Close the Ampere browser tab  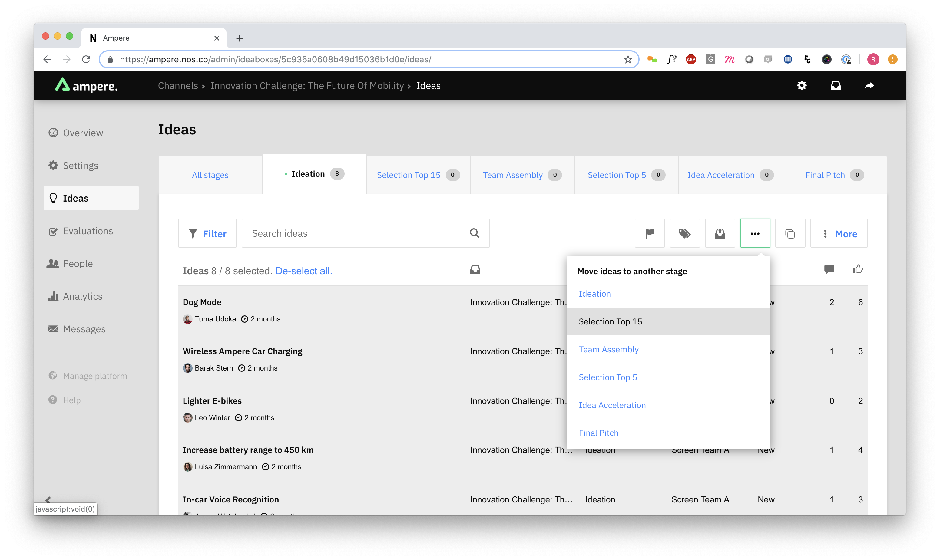tap(217, 38)
